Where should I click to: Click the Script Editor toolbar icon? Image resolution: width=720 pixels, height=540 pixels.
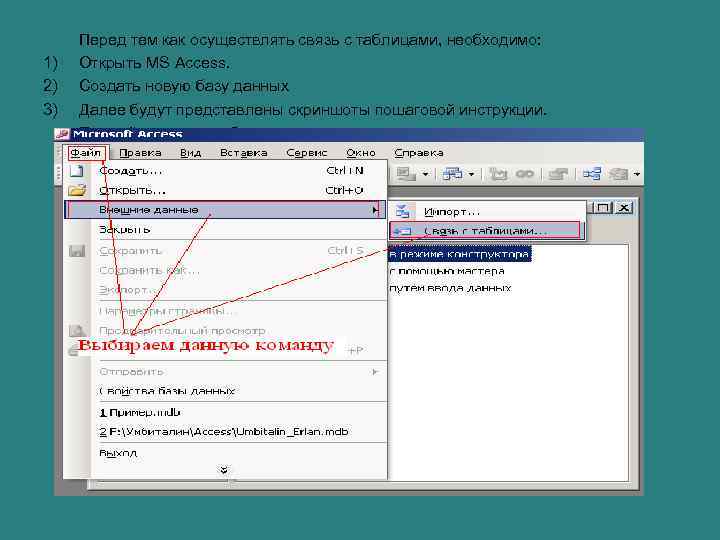click(525, 174)
